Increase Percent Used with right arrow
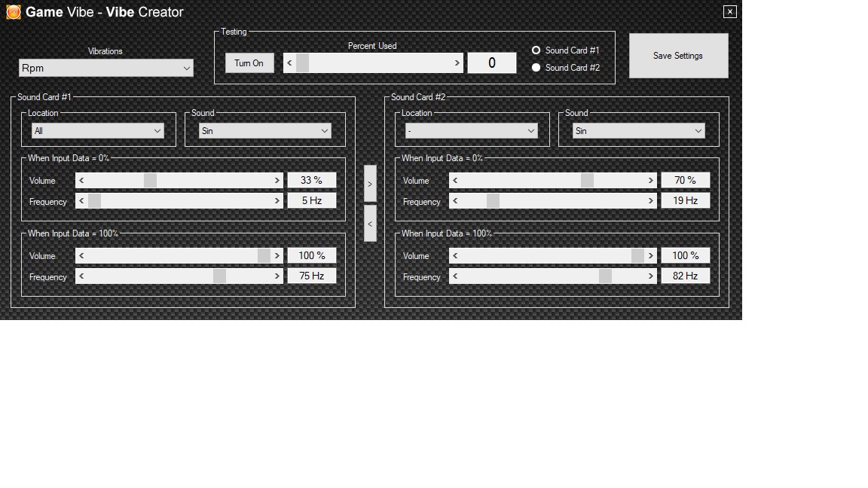Image resolution: width=868 pixels, height=488 pixels. click(x=457, y=63)
